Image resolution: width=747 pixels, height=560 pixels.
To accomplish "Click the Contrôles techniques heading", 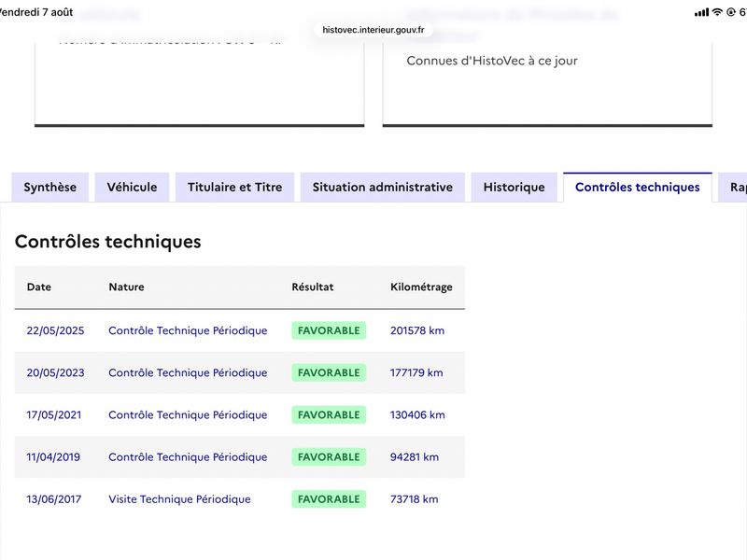I will 108,242.
